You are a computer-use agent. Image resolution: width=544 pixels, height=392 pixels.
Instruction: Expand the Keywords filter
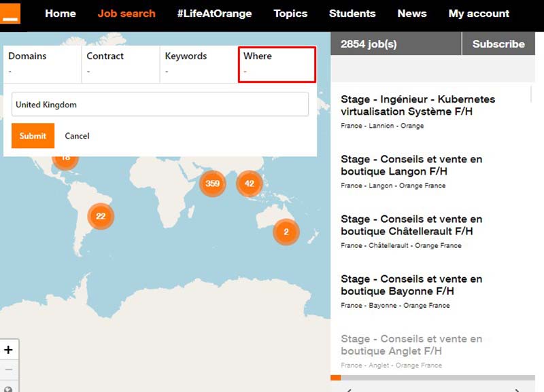point(199,64)
